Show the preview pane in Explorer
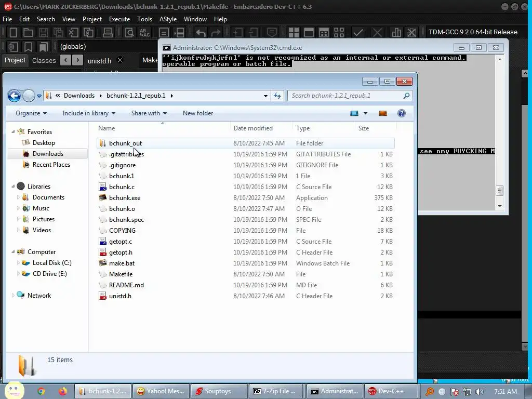 (383, 113)
